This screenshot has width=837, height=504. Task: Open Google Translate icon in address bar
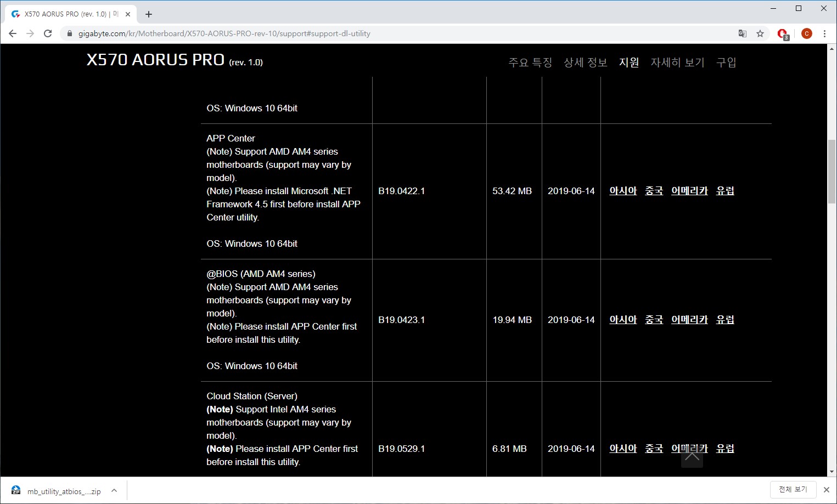pos(743,33)
